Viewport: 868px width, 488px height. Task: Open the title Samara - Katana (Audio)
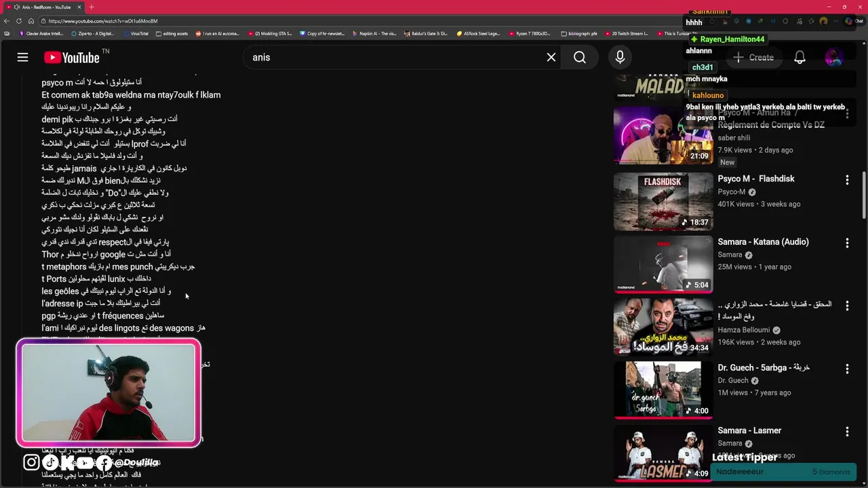763,242
